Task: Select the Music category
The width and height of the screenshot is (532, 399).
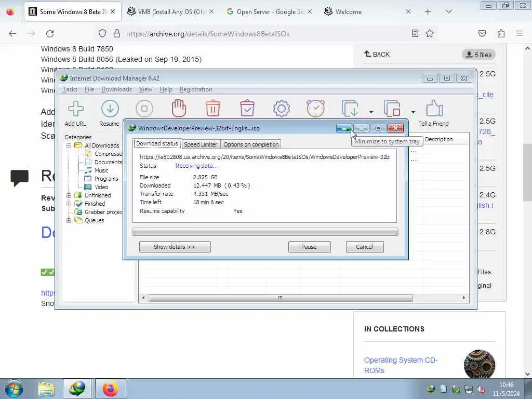Action: 97,170
